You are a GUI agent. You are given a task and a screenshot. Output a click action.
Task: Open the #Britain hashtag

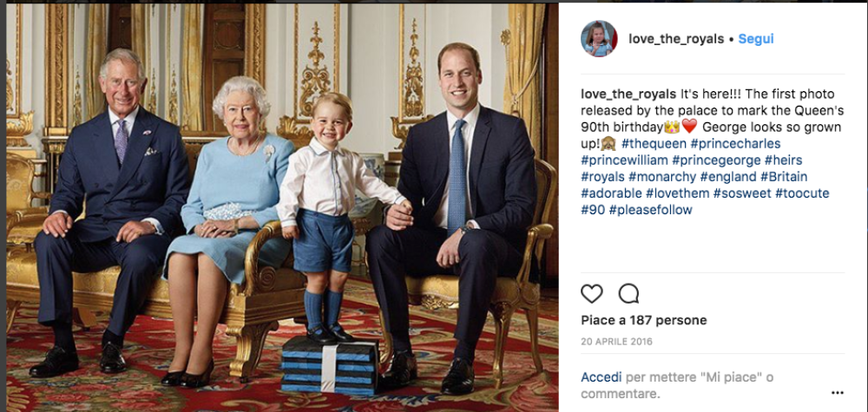point(784,177)
